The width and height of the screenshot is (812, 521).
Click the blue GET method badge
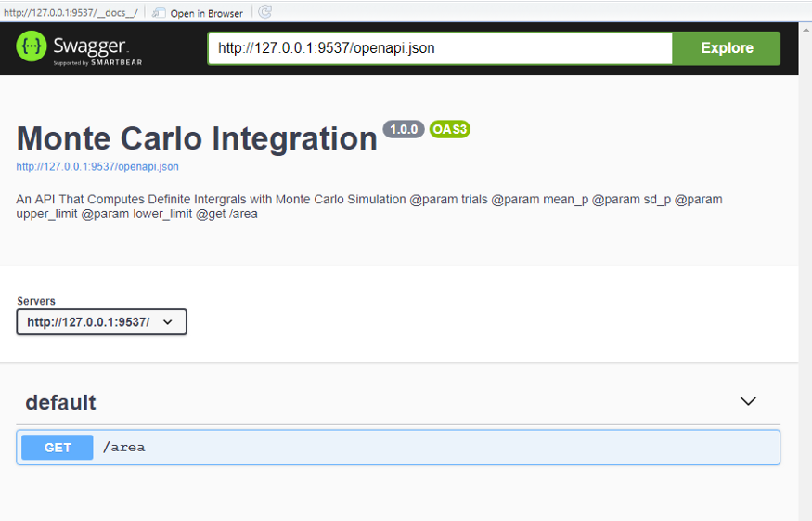coord(58,448)
